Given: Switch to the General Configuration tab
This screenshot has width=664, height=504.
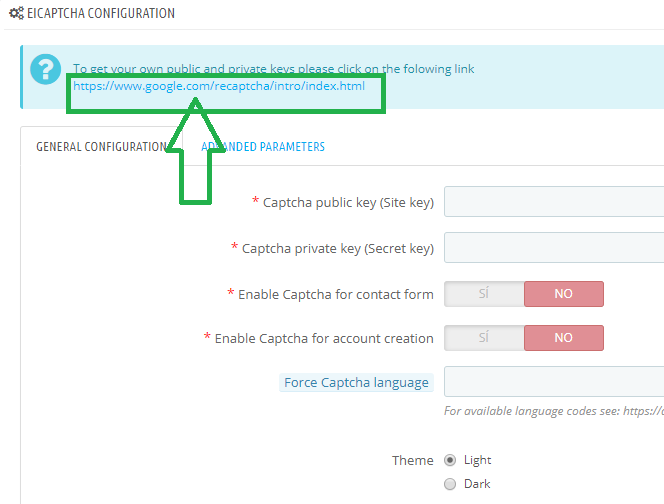Looking at the screenshot, I should click(x=101, y=147).
